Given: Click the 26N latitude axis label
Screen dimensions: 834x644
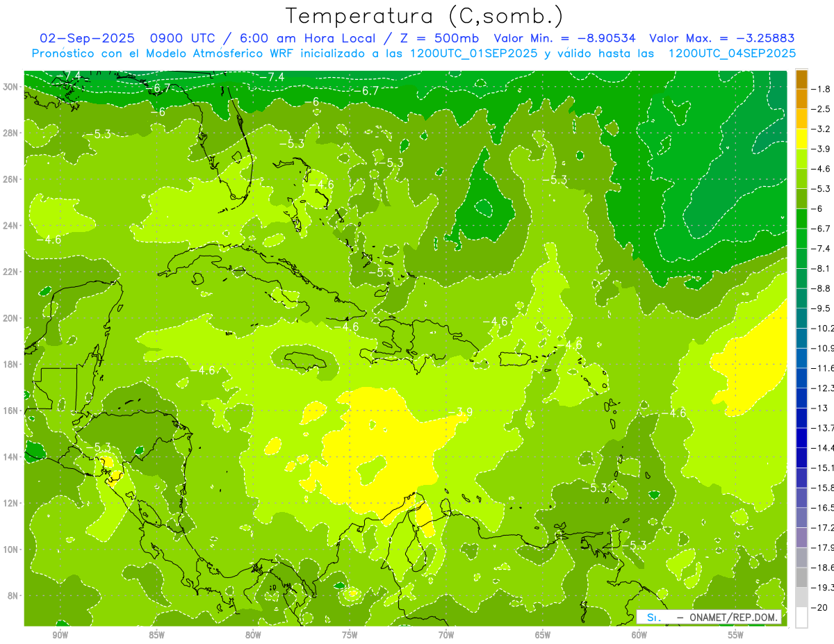Looking at the screenshot, I should pos(11,179).
